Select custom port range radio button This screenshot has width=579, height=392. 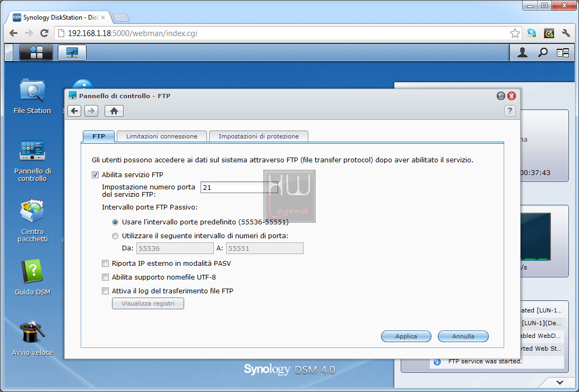tap(115, 236)
